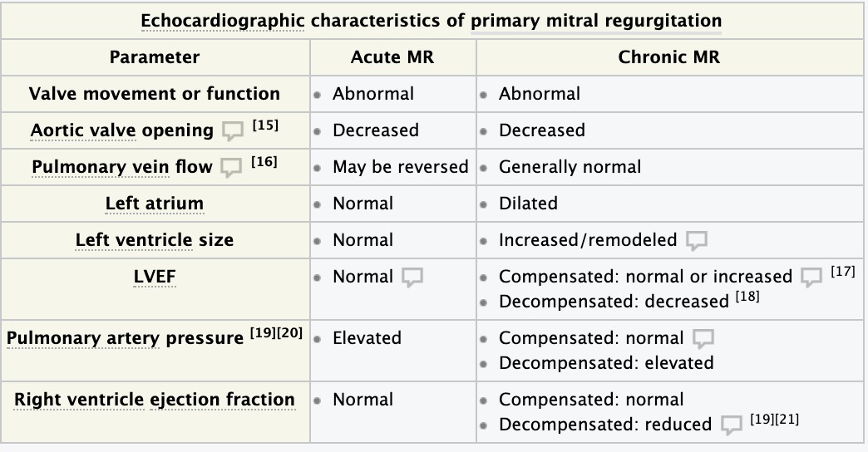Open the LVEF abbreviation link
This screenshot has width=868, height=452.
click(x=154, y=277)
